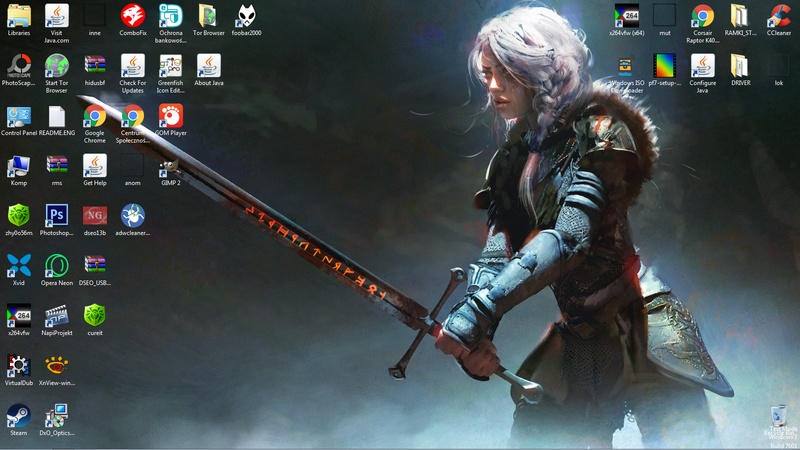Select the DSEO_USB archive
This screenshot has width=800, height=450.
94,266
